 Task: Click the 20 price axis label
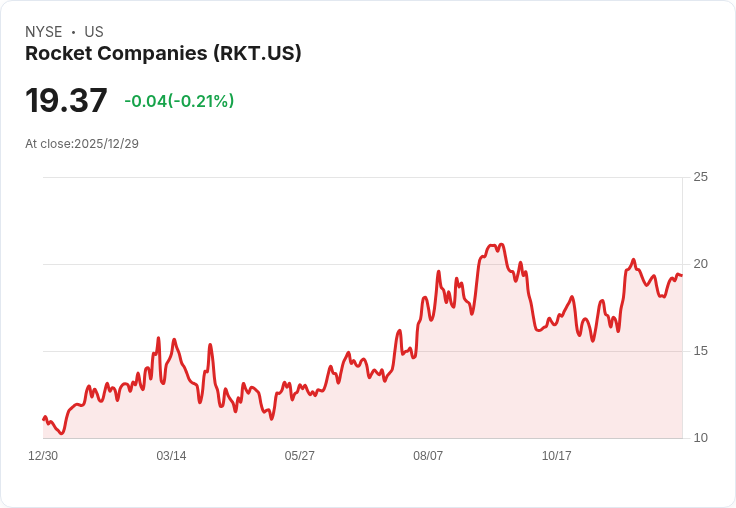[700, 264]
